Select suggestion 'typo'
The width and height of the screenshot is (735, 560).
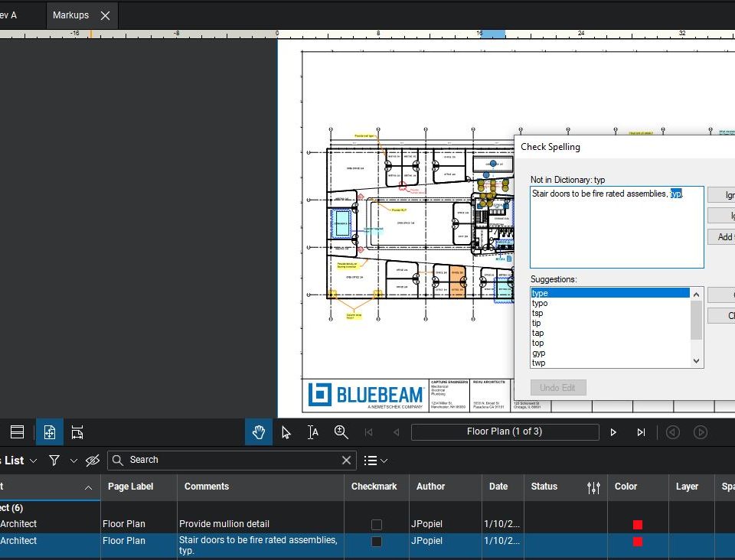pos(610,303)
